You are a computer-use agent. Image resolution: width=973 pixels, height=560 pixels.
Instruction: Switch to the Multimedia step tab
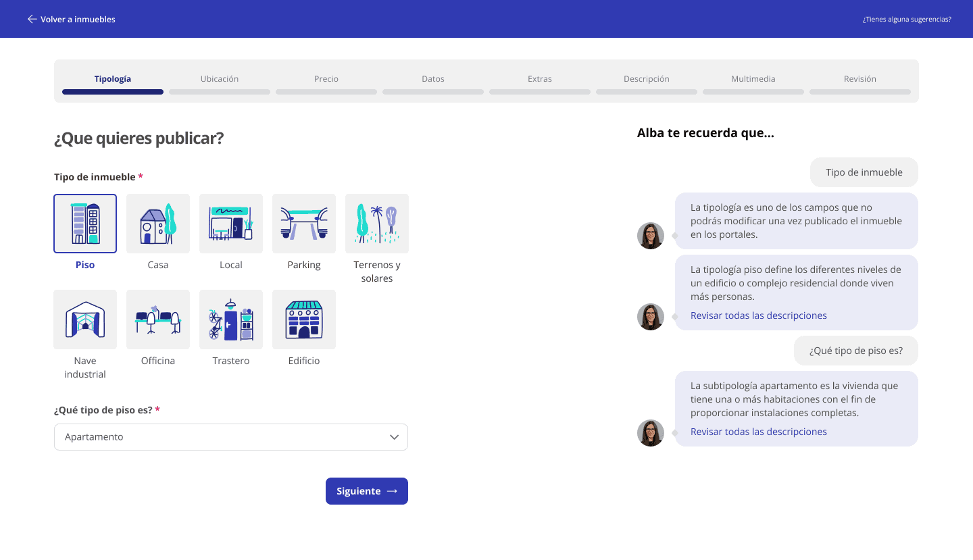tap(753, 79)
